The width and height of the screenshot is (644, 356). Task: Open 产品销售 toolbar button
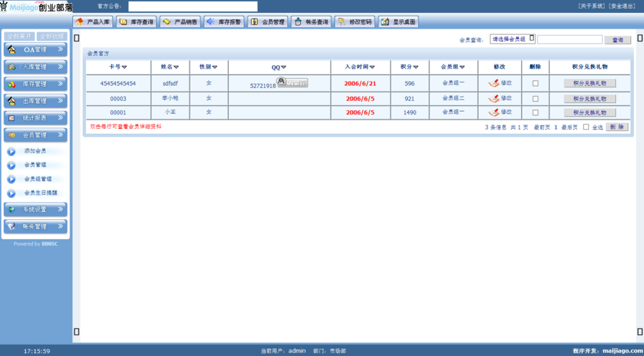[x=180, y=21]
